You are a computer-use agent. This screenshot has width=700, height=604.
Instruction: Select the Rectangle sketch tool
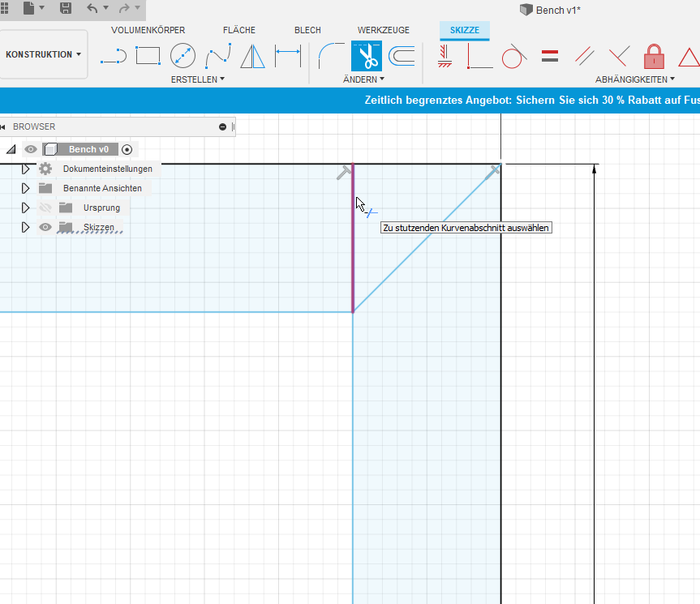148,56
